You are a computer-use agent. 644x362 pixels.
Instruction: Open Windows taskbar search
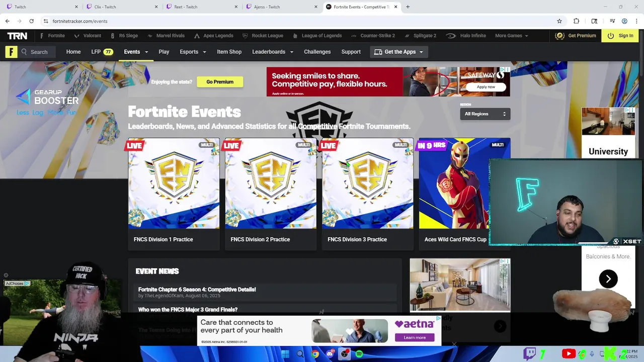[x=300, y=354]
